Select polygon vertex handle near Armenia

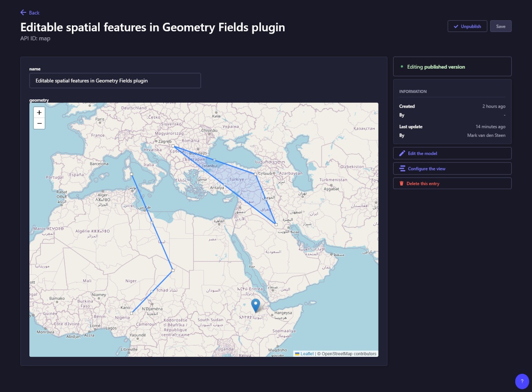coord(255,174)
